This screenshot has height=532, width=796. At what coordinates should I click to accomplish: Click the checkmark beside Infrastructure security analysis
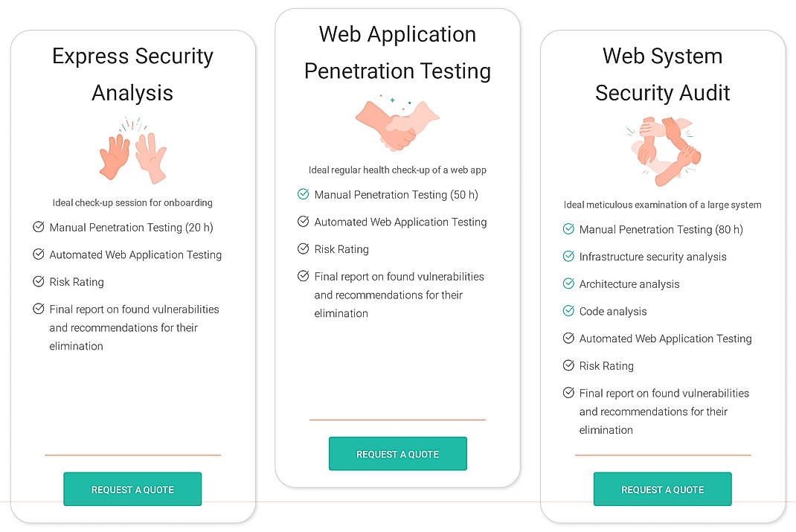tap(567, 257)
